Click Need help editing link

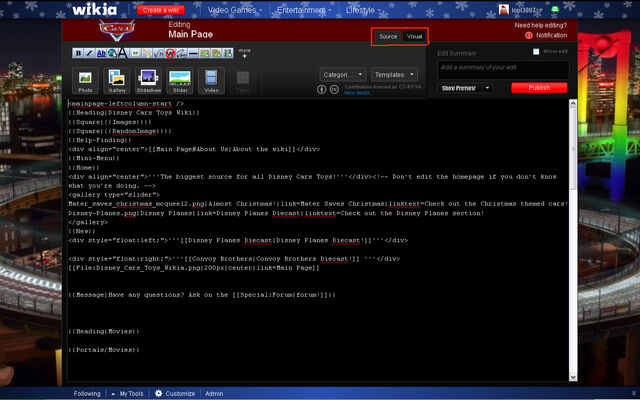(540, 25)
